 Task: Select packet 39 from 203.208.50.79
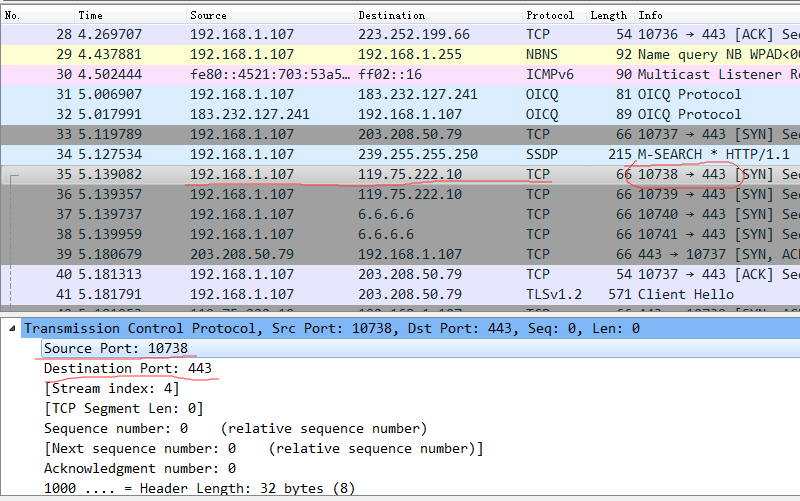[400, 254]
